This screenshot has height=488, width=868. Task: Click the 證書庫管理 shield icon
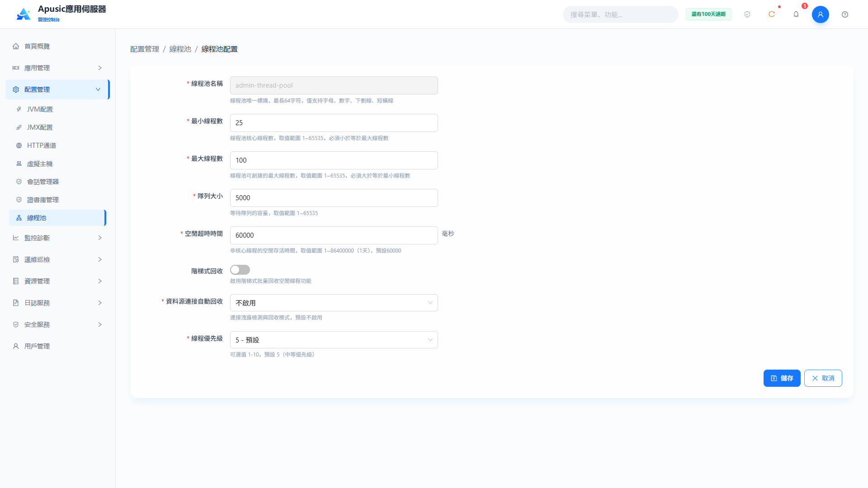(19, 200)
